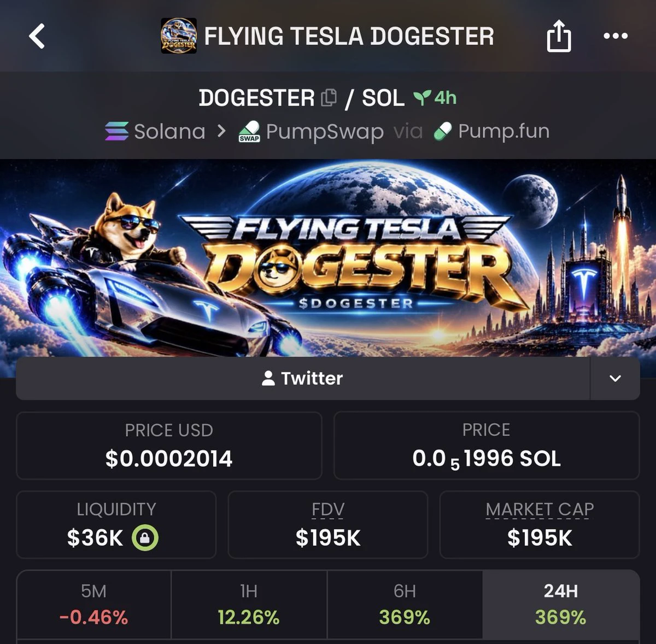The height and width of the screenshot is (644, 656).
Task: Copy DOGESTER token address icon
Action: pyautogui.click(x=329, y=98)
